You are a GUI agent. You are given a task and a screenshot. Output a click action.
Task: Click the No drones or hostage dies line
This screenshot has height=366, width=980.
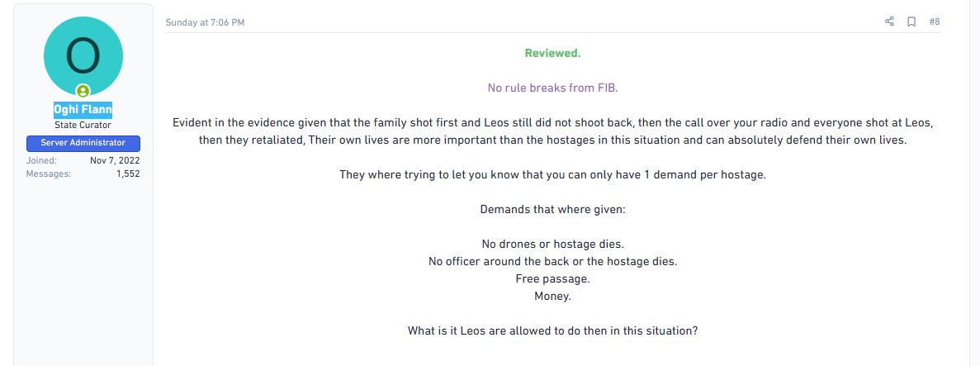[552, 244]
